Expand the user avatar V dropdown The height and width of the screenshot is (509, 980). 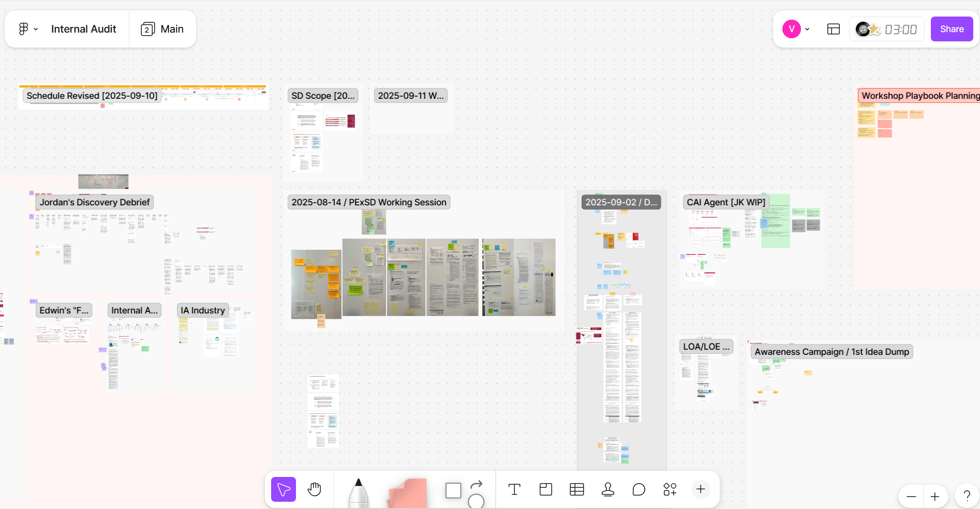(796, 29)
